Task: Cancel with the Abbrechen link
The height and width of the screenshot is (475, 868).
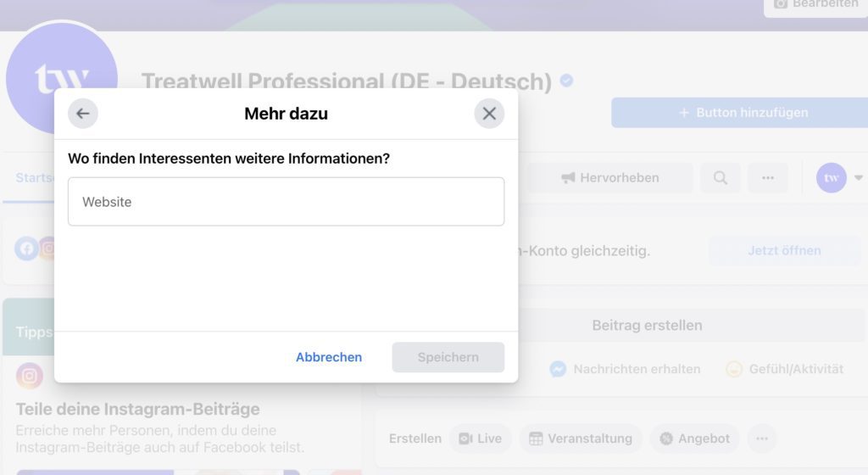Action: [329, 357]
